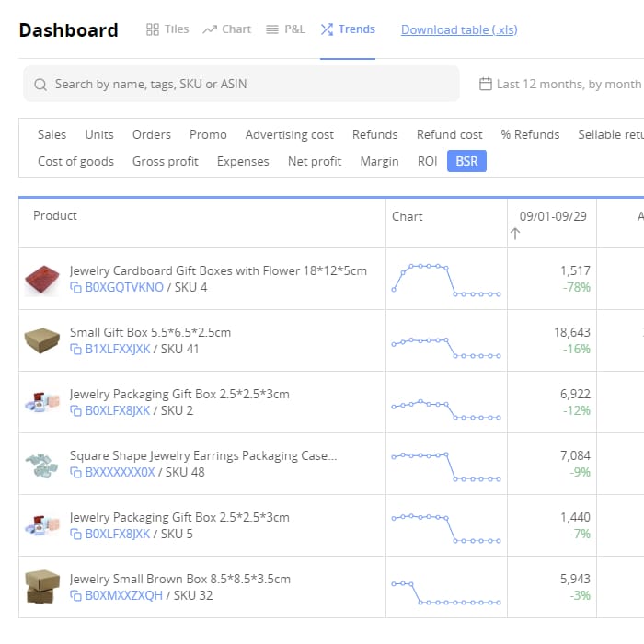Open the Chart view tab
Viewport: 644px width, 644px height.
tap(227, 29)
